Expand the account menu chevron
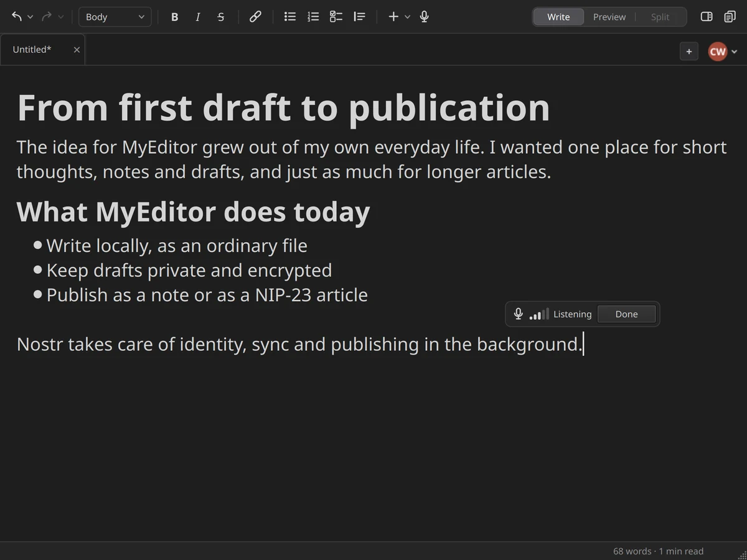This screenshot has width=747, height=560. coord(735,52)
